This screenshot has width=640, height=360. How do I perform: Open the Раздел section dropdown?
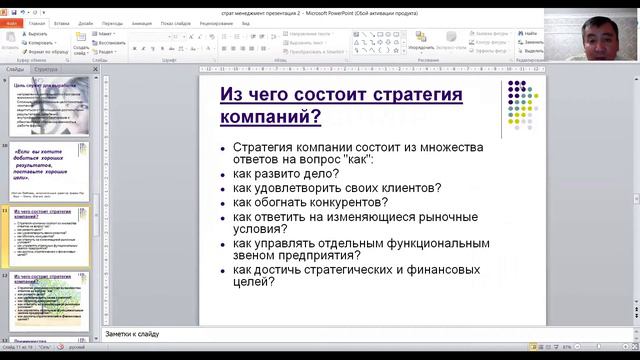[104, 52]
